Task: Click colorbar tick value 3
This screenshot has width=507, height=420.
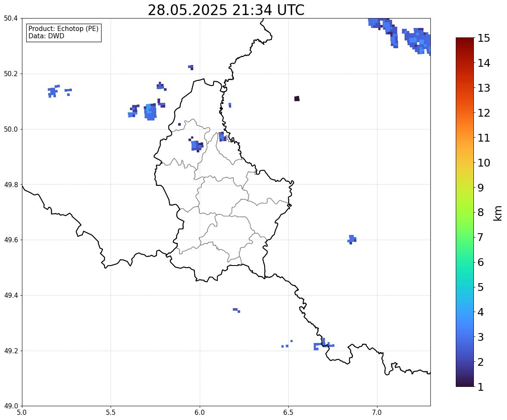Action: coord(481,337)
